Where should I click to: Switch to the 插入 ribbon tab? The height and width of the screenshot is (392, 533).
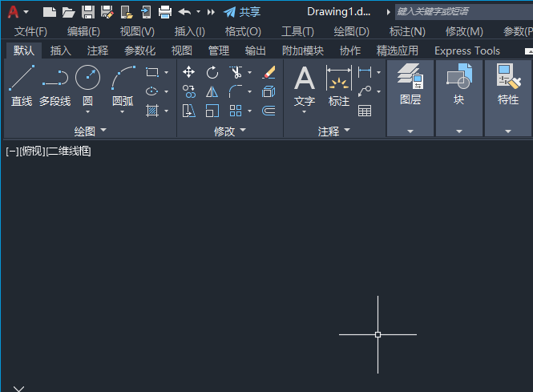61,51
